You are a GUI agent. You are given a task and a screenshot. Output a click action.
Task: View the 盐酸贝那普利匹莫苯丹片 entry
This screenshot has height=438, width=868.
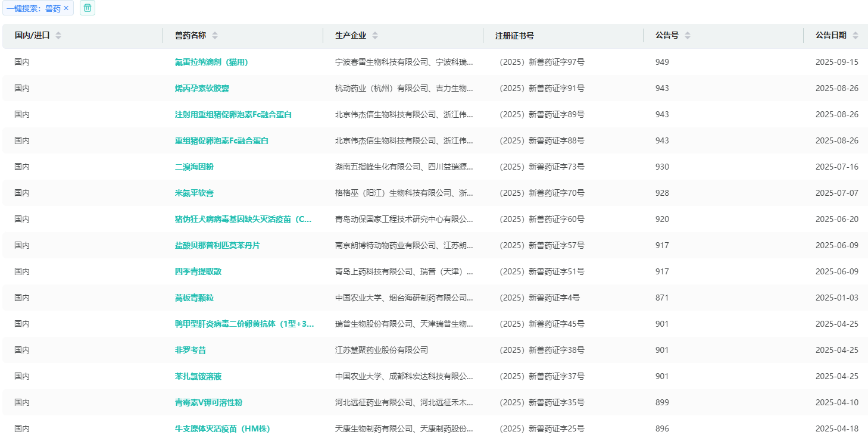(217, 245)
